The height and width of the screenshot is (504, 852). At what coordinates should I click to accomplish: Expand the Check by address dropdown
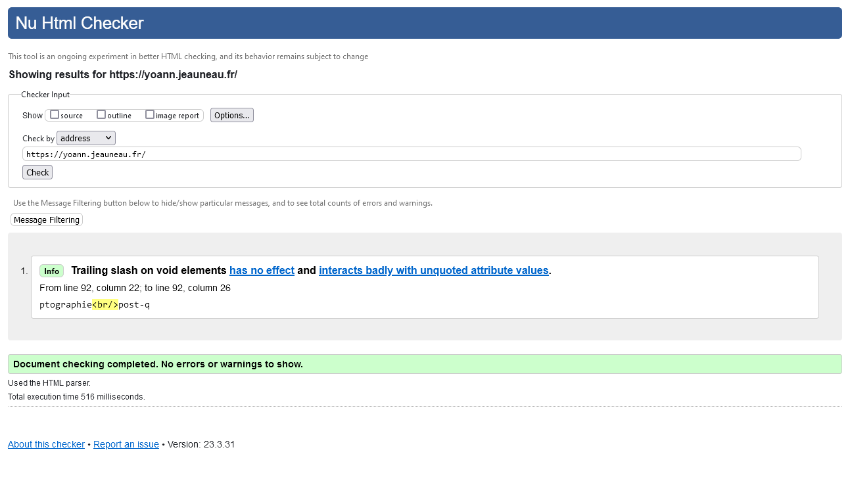point(86,138)
